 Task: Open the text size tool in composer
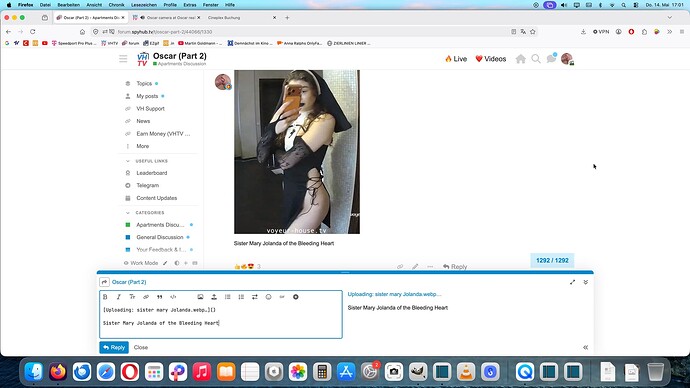pyautogui.click(x=132, y=297)
